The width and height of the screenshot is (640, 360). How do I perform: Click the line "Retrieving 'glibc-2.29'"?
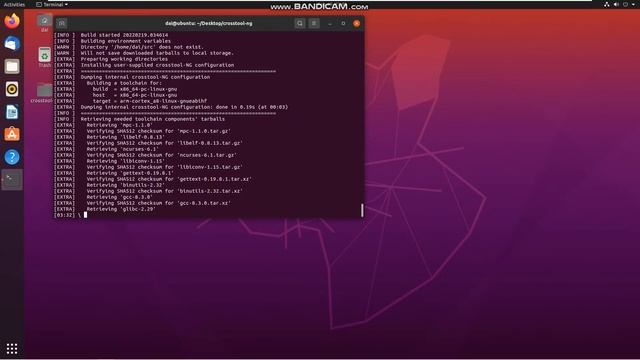[x=121, y=209]
